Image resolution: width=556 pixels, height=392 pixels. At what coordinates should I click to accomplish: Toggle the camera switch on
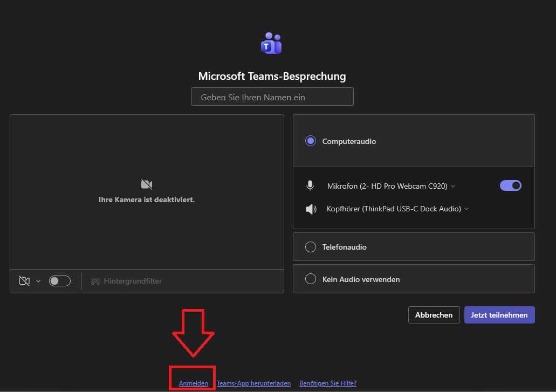coord(60,281)
